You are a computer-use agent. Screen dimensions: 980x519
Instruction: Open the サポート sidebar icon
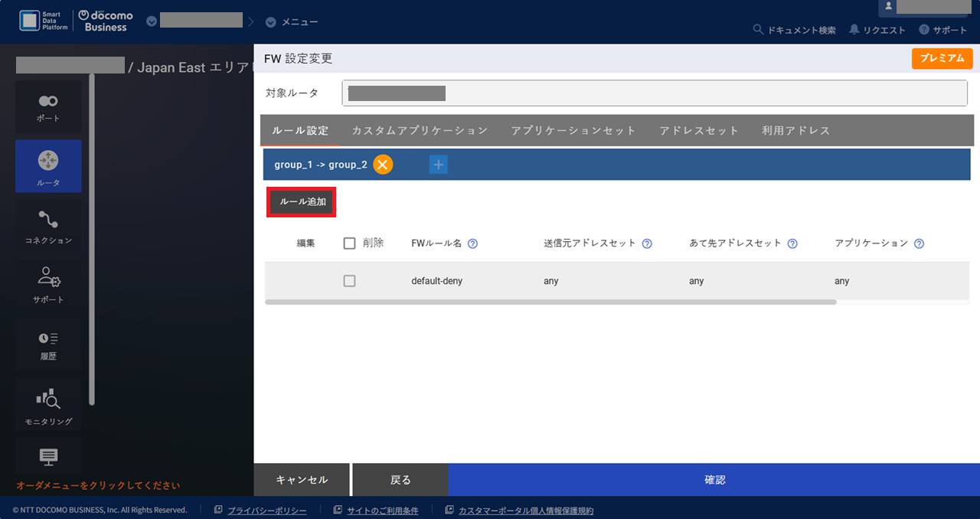(x=48, y=283)
